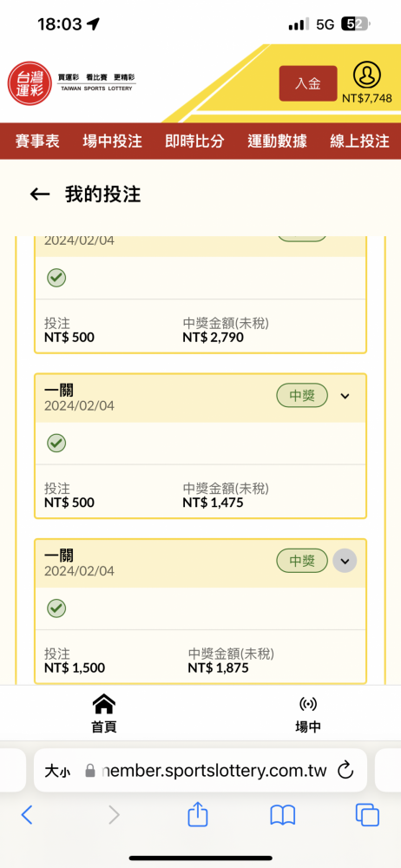
Task: Tap the 首頁 home icon
Action: [x=104, y=704]
